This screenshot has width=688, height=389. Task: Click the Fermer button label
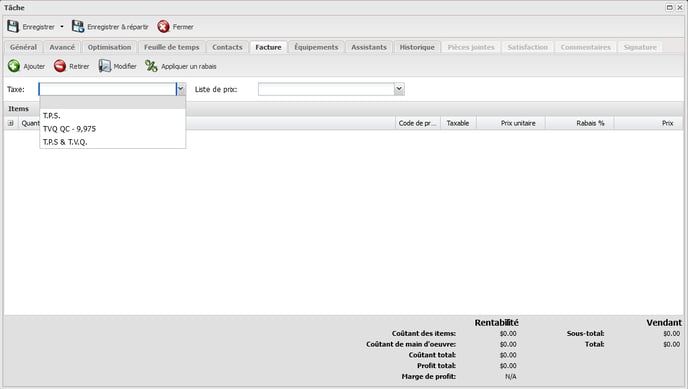pyautogui.click(x=183, y=27)
